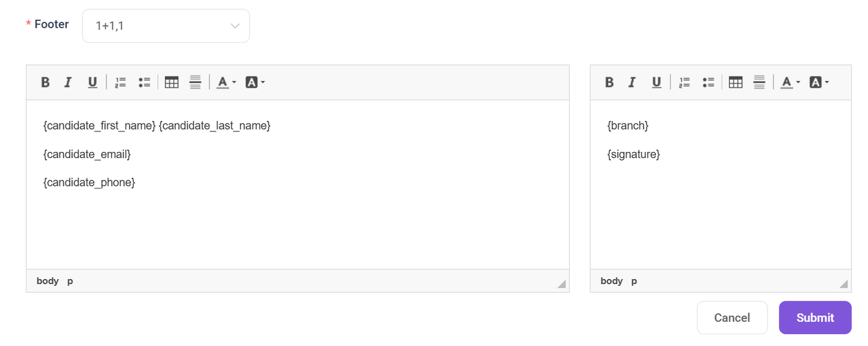Image resolution: width=868 pixels, height=346 pixels.
Task: Open text color dropdown in left editor
Action: [226, 82]
